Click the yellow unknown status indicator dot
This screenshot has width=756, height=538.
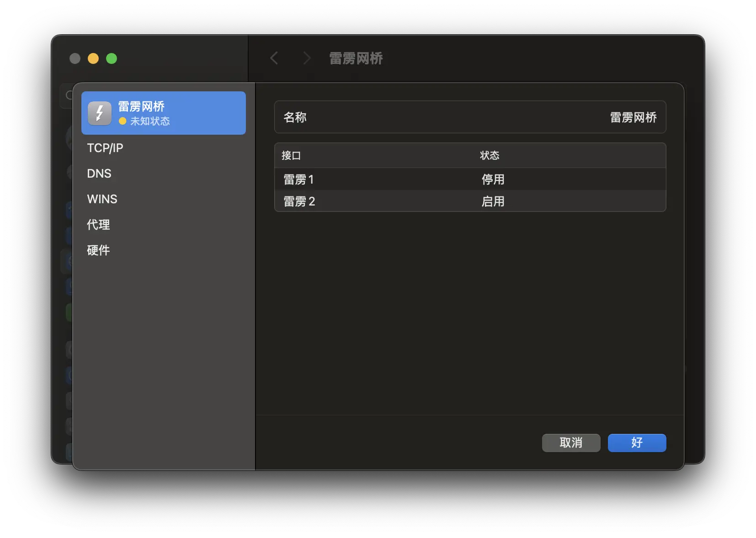[122, 121]
